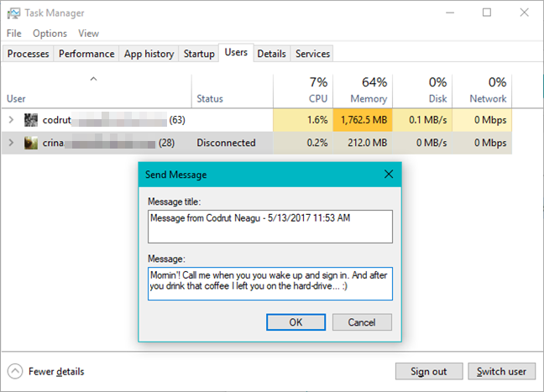Open the Options menu
Viewport: 544px width, 392px height.
click(x=50, y=34)
